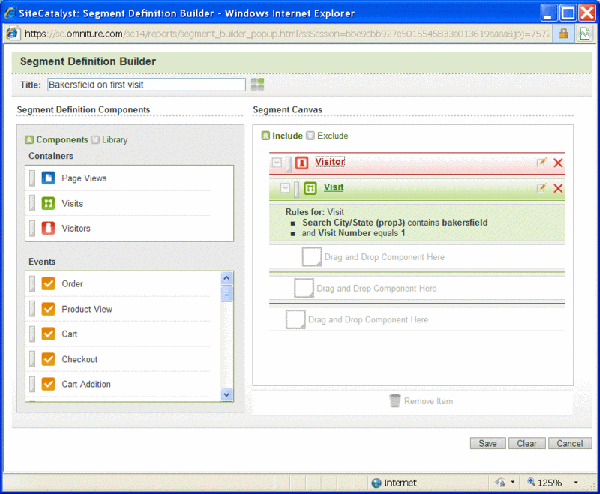Image resolution: width=600 pixels, height=494 pixels.
Task: Click the Cart Addition event icon
Action: tap(48, 384)
